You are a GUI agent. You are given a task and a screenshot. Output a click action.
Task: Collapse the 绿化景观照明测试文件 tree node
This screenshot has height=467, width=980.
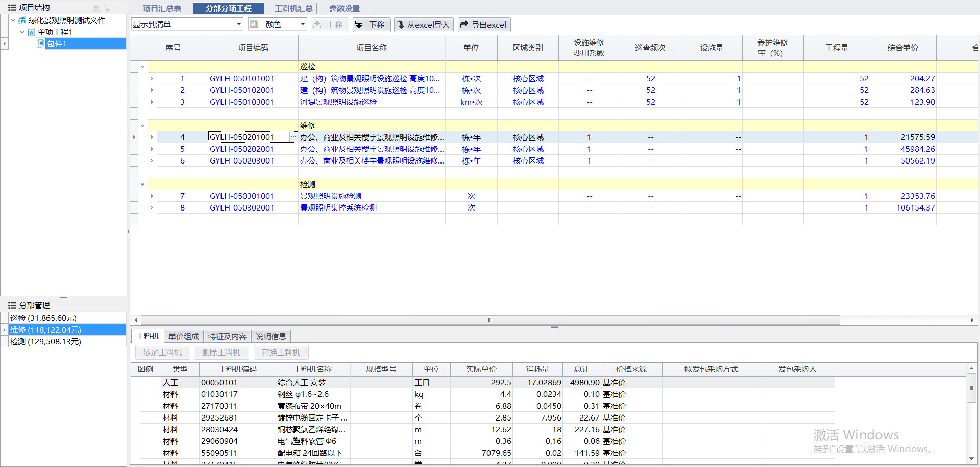pos(13,20)
